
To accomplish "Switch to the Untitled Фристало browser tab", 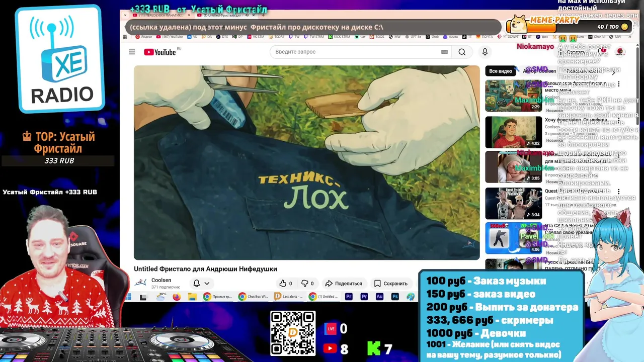I will 225,16.
